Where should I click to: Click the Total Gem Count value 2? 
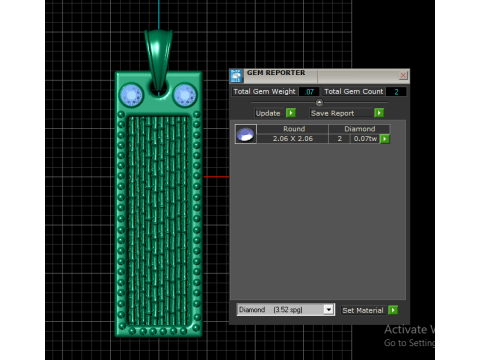tap(396, 92)
